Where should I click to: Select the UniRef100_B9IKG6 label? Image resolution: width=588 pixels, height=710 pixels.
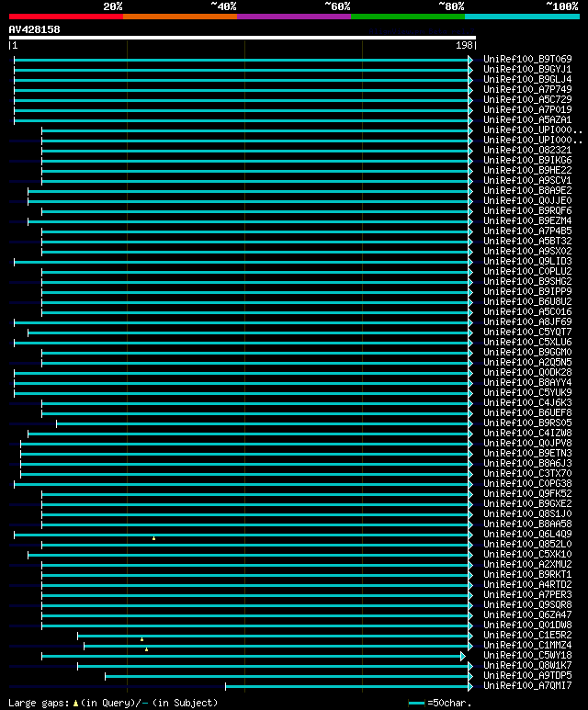click(527, 160)
